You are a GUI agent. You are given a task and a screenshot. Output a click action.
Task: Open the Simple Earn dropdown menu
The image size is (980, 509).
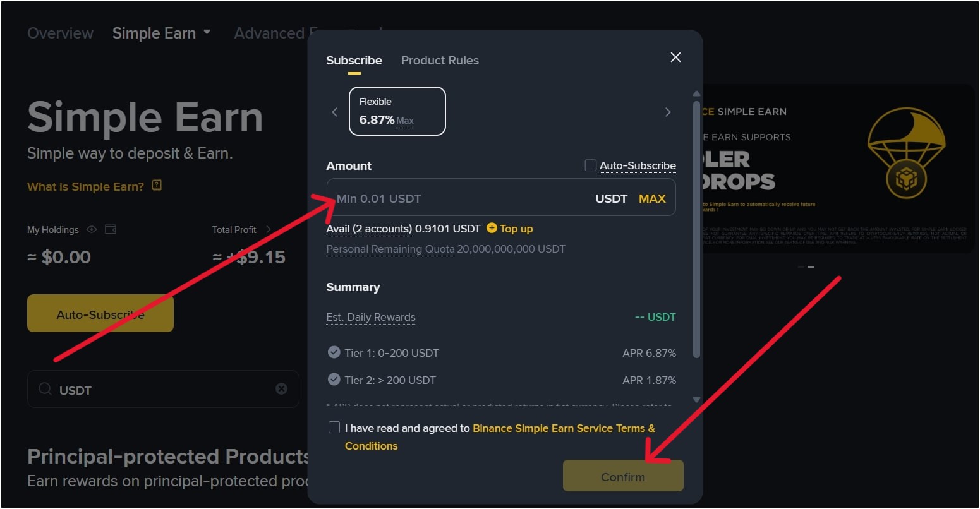(206, 32)
